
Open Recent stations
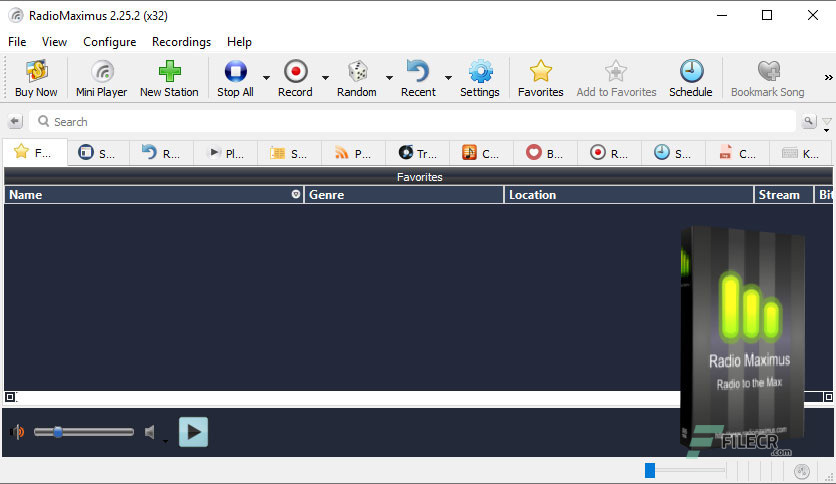pyautogui.click(x=418, y=78)
